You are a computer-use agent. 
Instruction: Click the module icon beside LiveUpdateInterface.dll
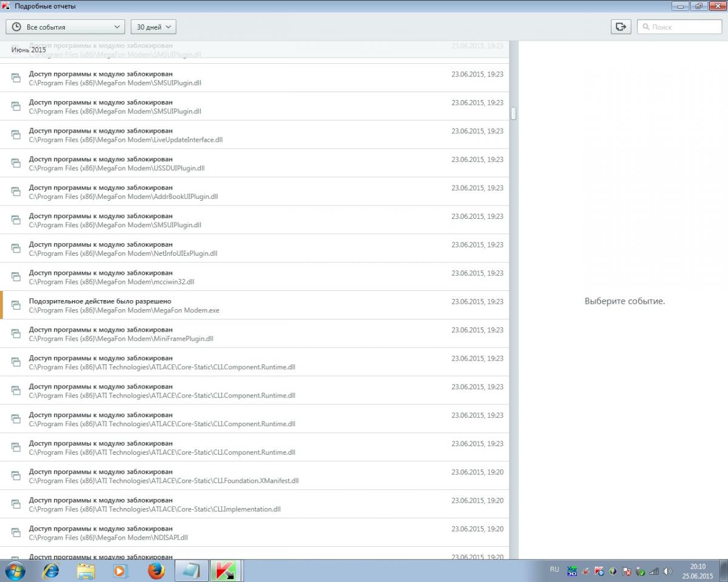[16, 135]
